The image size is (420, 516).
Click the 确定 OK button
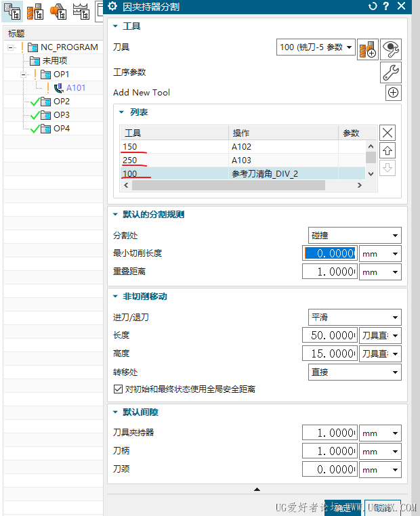(x=342, y=508)
